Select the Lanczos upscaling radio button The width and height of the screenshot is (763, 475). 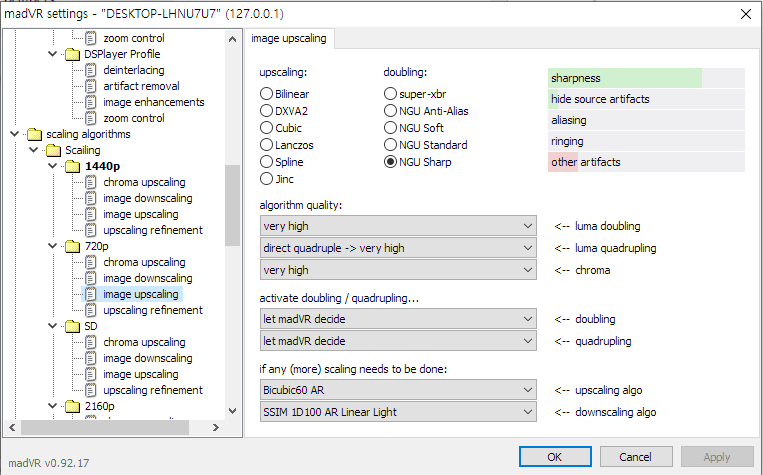pyautogui.click(x=266, y=145)
